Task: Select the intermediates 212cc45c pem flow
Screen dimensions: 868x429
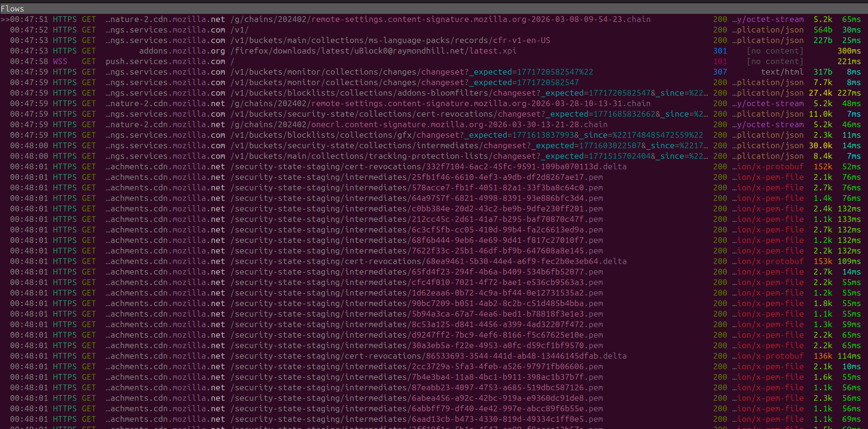Action: 434,219
